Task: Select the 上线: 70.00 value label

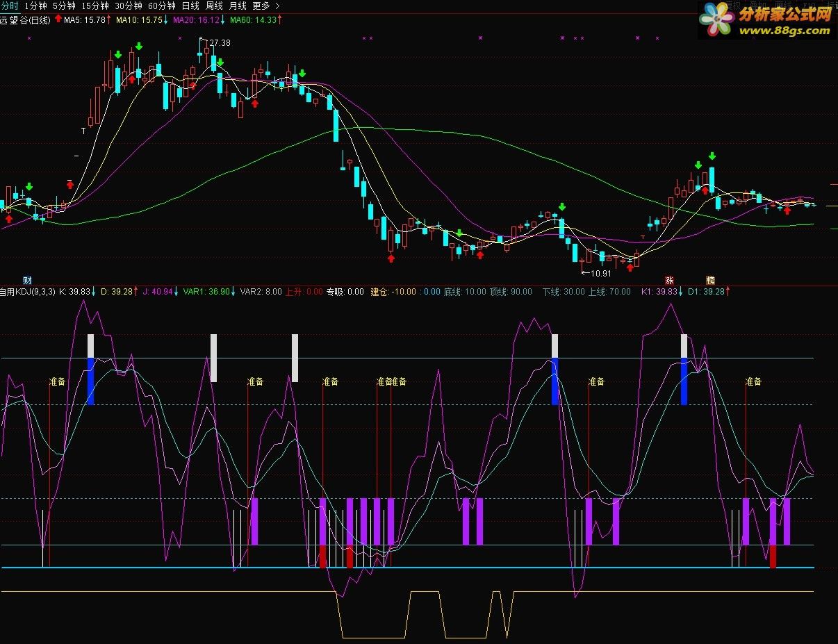Action: (x=609, y=292)
